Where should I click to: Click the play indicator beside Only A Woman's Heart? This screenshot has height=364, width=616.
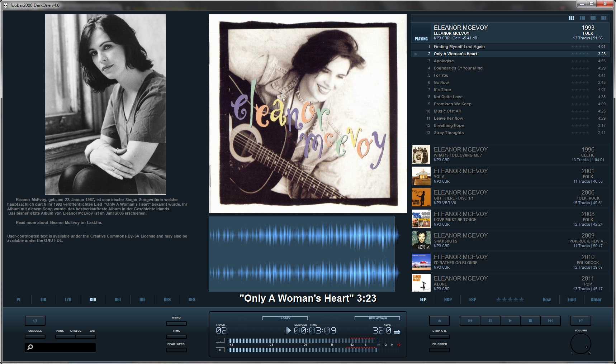[416, 54]
